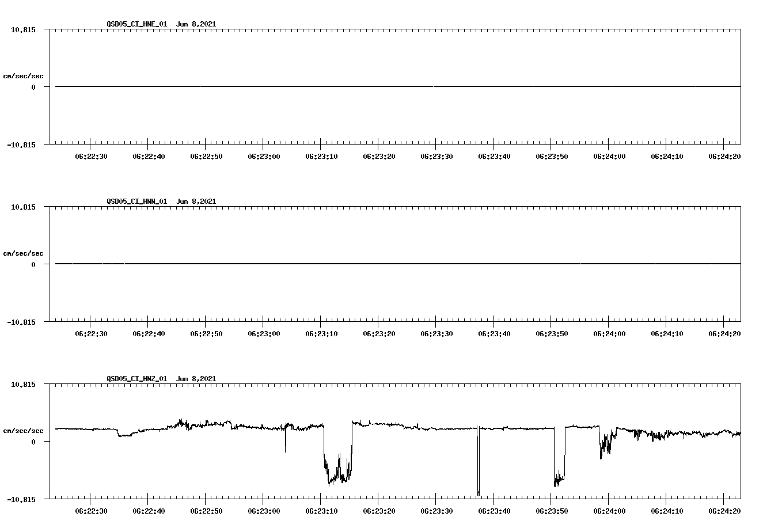Click 06:24:20 time label under HNE plot
Screen dimensions: 782x532
724,157
